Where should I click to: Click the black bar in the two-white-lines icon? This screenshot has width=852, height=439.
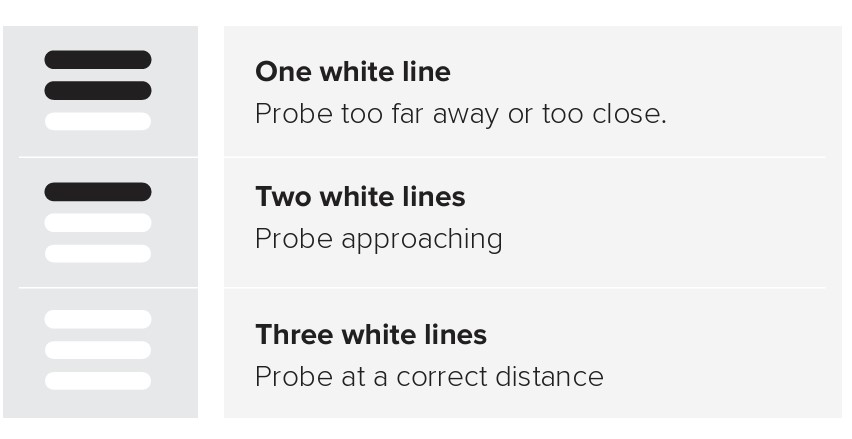point(98,192)
